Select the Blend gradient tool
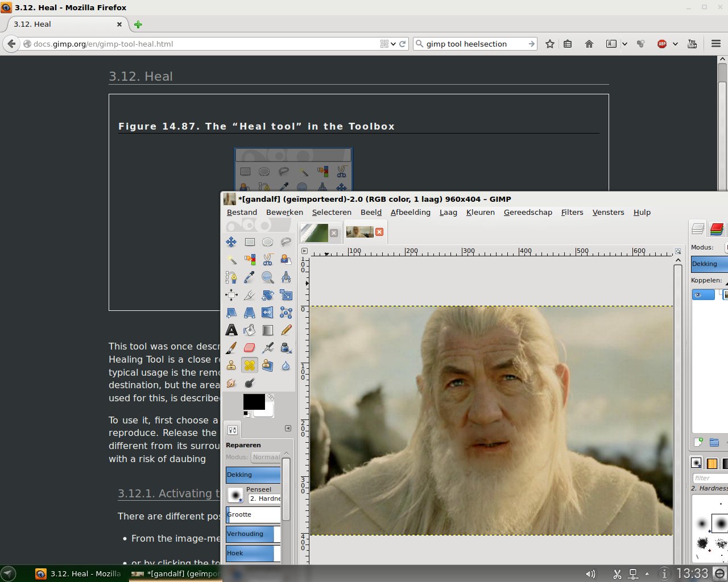The height and width of the screenshot is (582, 728). (x=267, y=330)
